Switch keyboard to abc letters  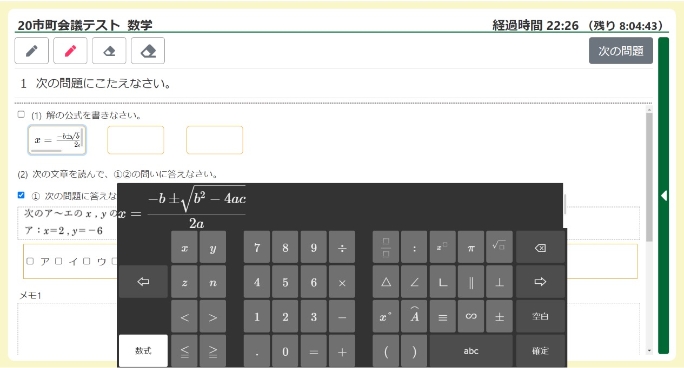click(471, 351)
